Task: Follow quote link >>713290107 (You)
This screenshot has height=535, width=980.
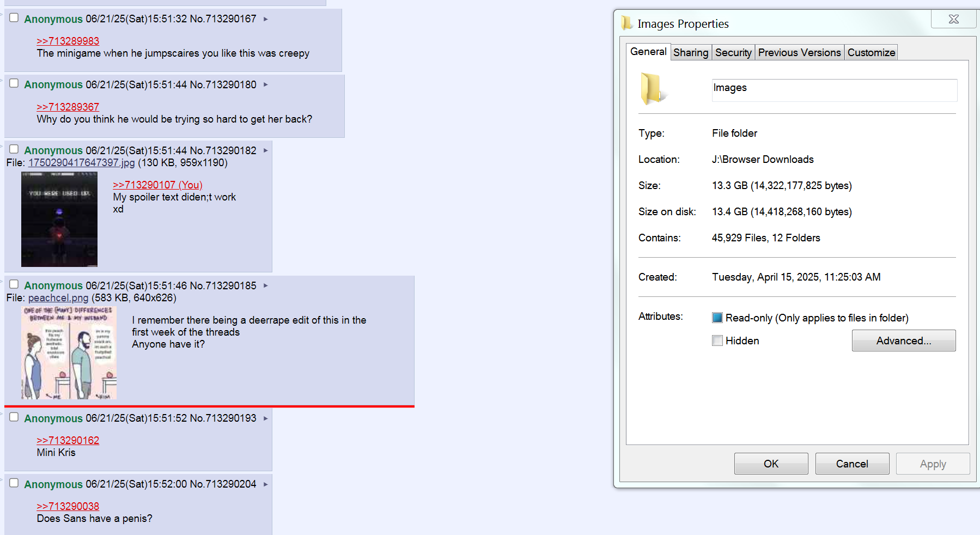Action: (157, 185)
